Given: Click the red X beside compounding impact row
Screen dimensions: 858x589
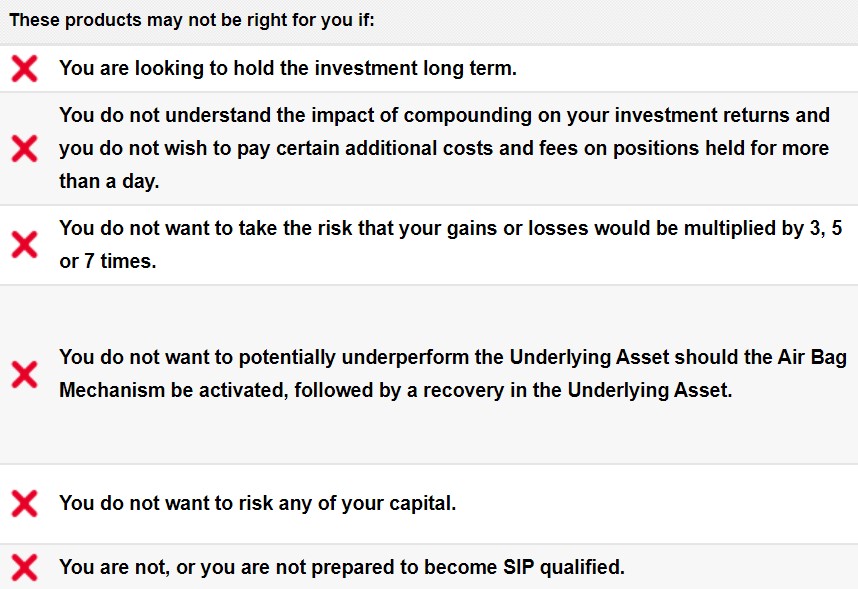Looking at the screenshot, I should (24, 148).
